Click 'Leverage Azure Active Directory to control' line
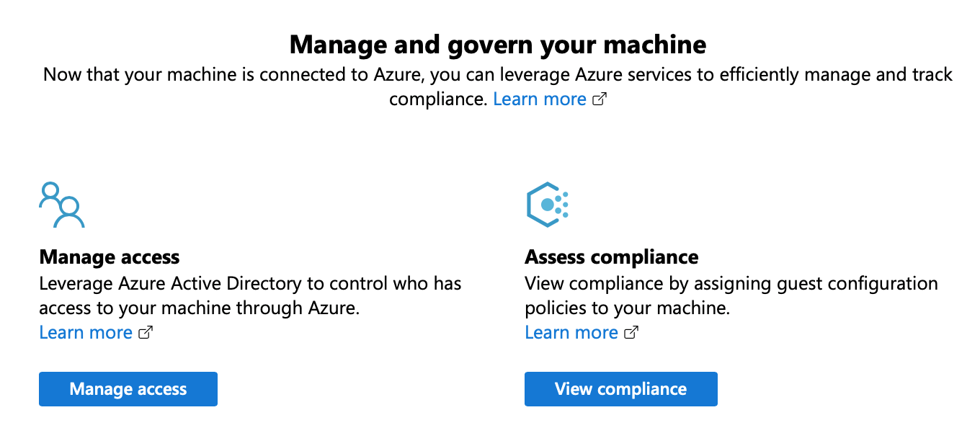This screenshot has width=980, height=428. (250, 283)
